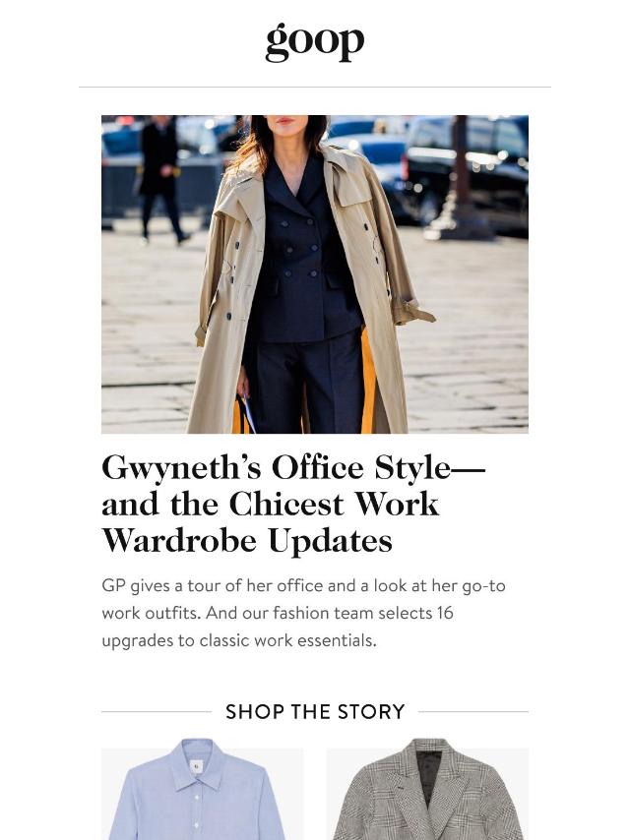Select the SHOP THE STORY heading
Viewport: 630px width, 840px height.
point(315,711)
